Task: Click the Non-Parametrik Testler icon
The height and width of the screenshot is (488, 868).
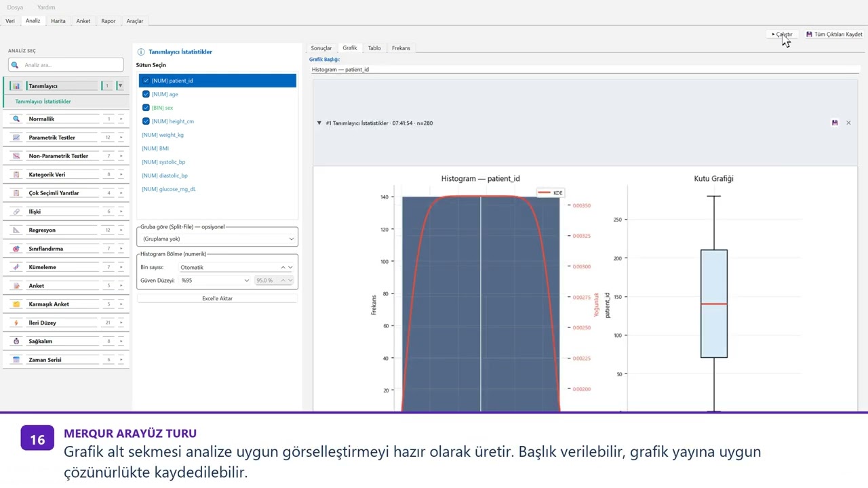Action: (x=17, y=156)
